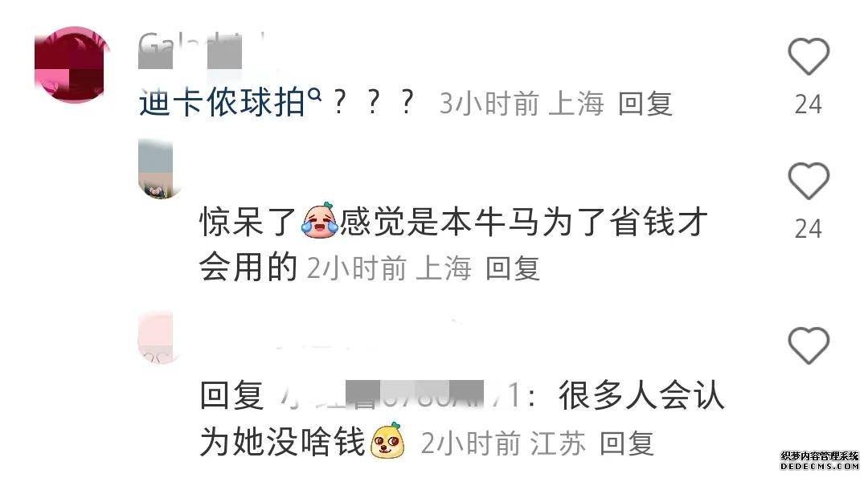This screenshot has width=868, height=478.
Task: Tap the yellow dog emoji after 没啥钱
Action: point(387,440)
